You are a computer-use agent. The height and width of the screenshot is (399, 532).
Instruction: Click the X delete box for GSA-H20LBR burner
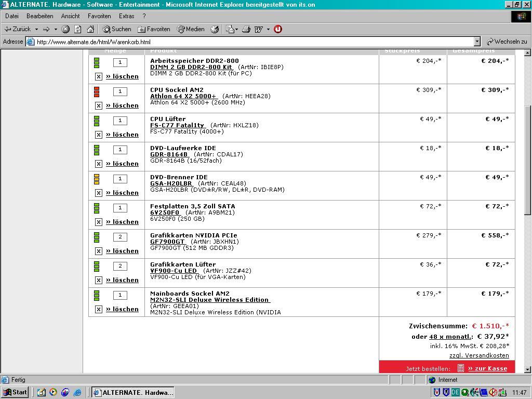tap(98, 193)
